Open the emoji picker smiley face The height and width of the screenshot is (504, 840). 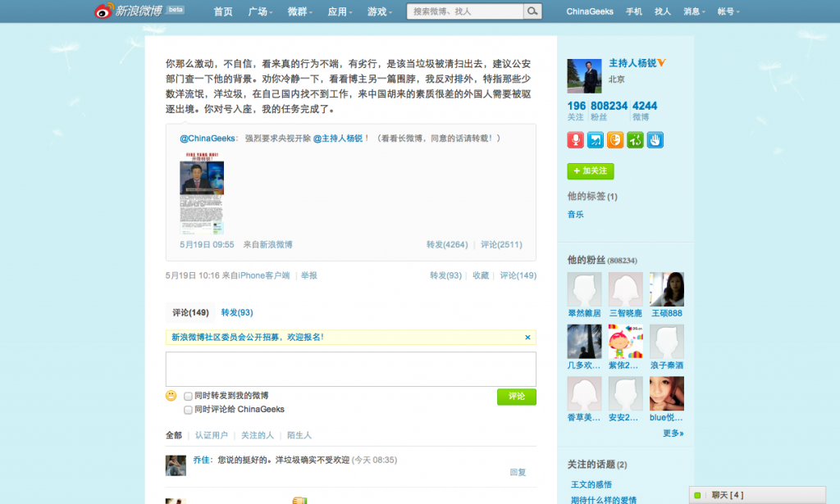point(171,396)
